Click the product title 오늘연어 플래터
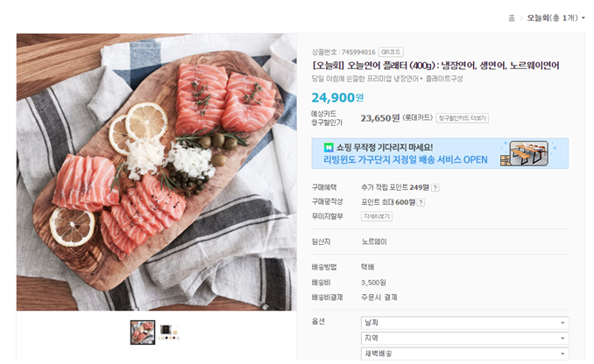 click(435, 66)
